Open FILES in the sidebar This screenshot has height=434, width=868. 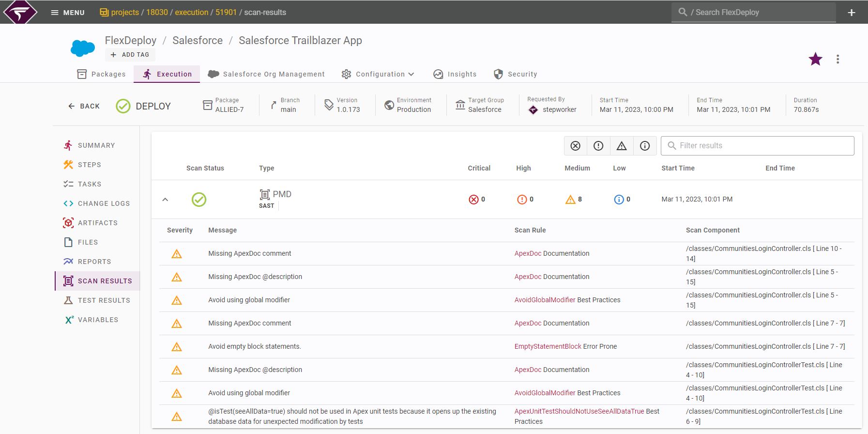(x=80, y=242)
